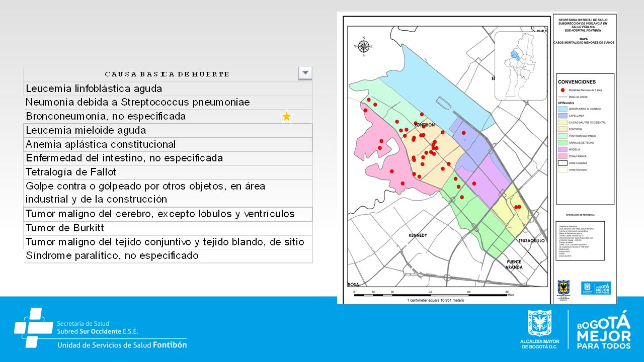
Task: Select the Tetralogía de Fallot row
Action: (168, 172)
